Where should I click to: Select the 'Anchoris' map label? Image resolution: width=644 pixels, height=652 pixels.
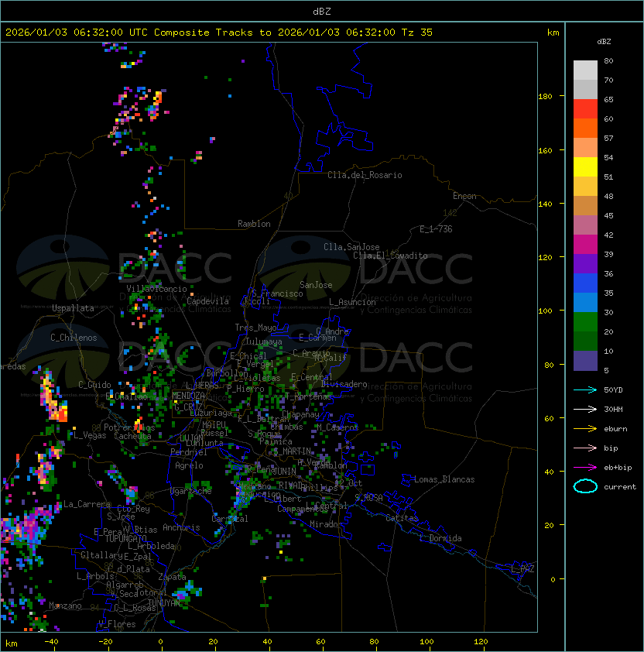[x=181, y=527]
